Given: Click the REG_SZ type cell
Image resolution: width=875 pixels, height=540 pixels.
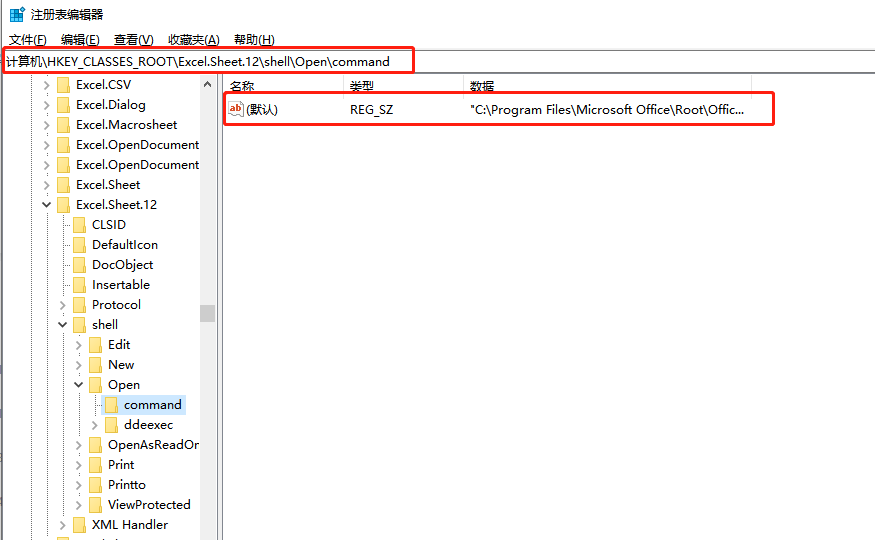Looking at the screenshot, I should click(x=372, y=110).
